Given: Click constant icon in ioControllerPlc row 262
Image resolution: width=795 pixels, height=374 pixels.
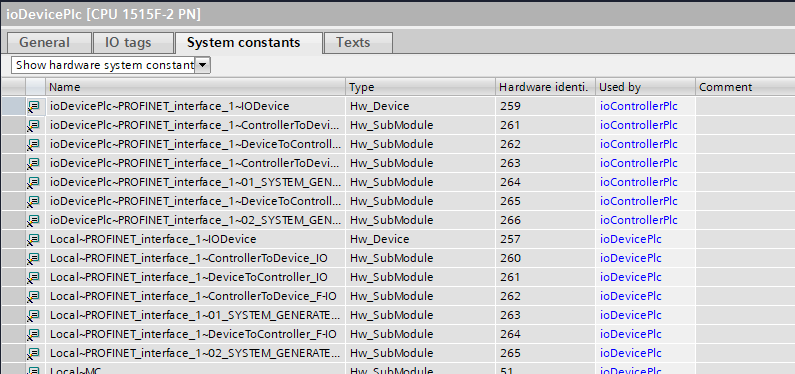Looking at the screenshot, I should 33,144.
